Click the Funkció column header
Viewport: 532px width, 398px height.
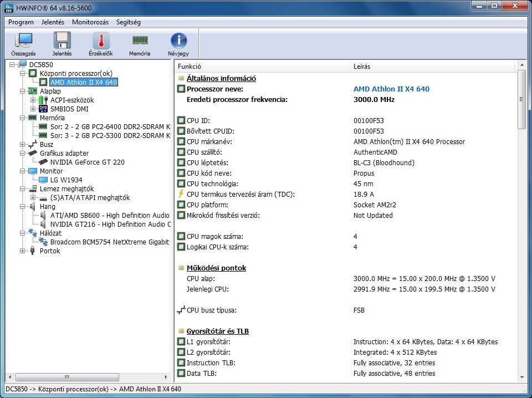tap(262, 67)
